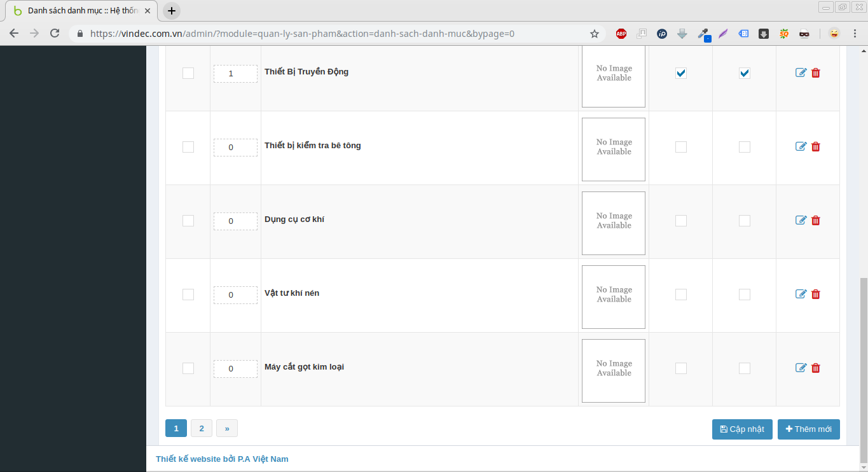Screen dimensions: 868x472
Task: Tick second status checkbox for Vật tư khí nén
Action: [x=745, y=295]
